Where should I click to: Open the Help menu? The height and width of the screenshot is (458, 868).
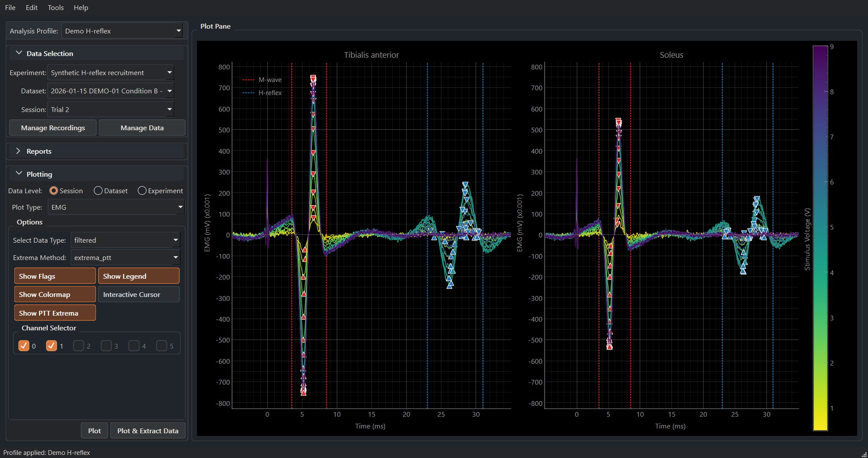pyautogui.click(x=81, y=7)
